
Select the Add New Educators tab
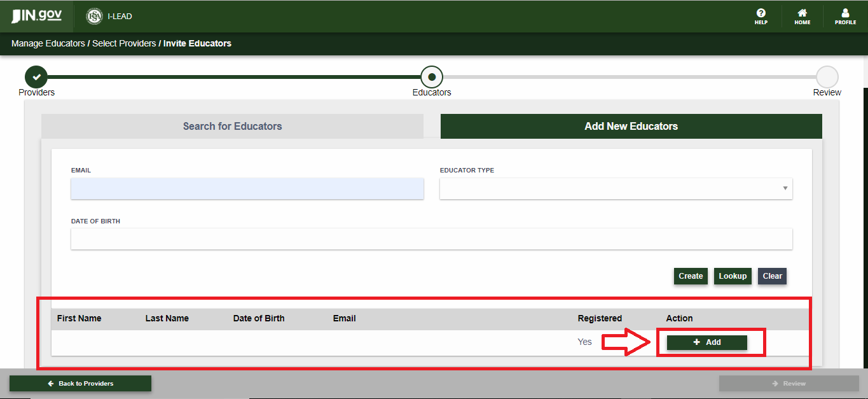click(x=631, y=126)
